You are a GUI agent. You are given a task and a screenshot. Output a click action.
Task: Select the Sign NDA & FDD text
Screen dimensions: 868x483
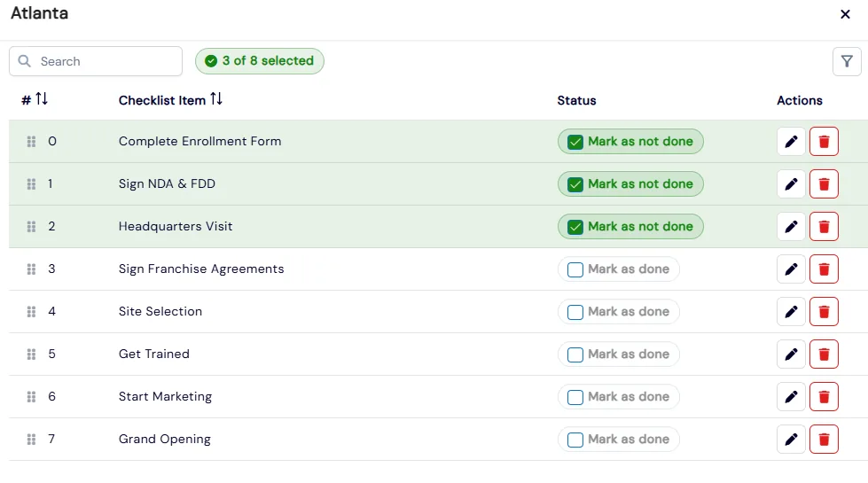pos(167,183)
